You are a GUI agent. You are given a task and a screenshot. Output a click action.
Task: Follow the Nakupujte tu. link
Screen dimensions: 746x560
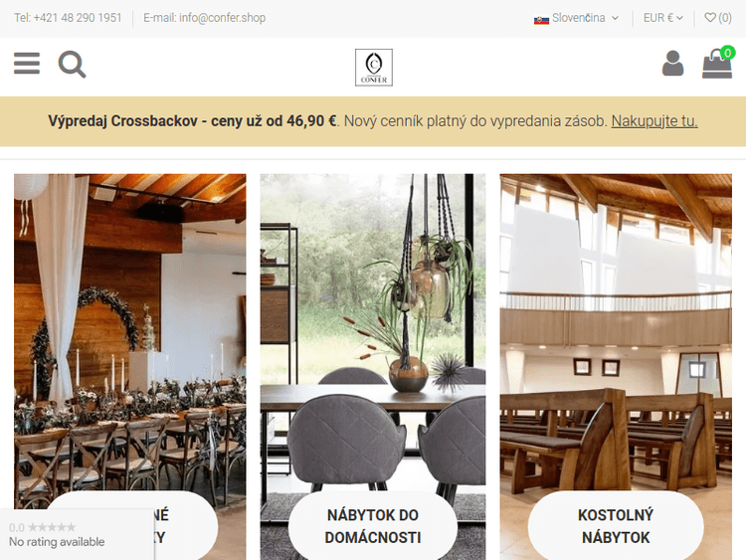tap(654, 121)
